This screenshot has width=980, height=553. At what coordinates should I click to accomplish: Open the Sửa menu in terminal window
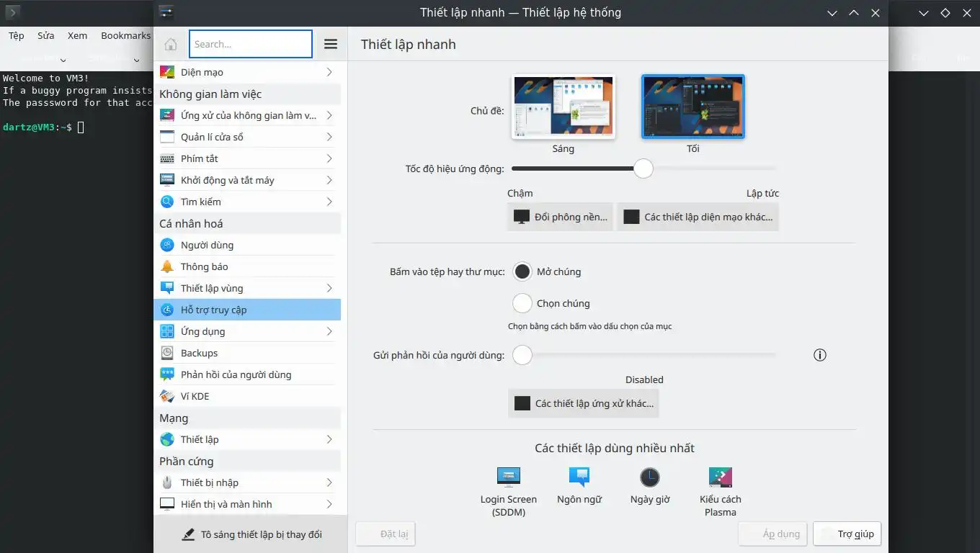pos(46,35)
